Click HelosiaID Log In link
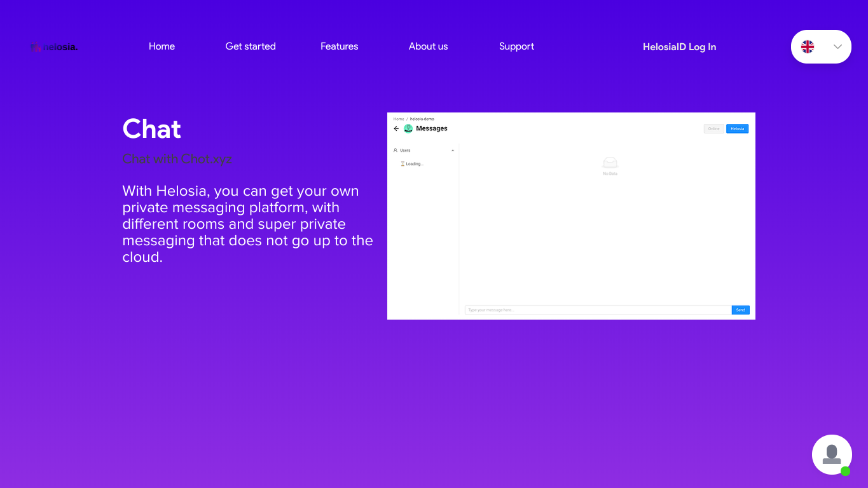Screen dimensions: 868x488 pos(679,47)
